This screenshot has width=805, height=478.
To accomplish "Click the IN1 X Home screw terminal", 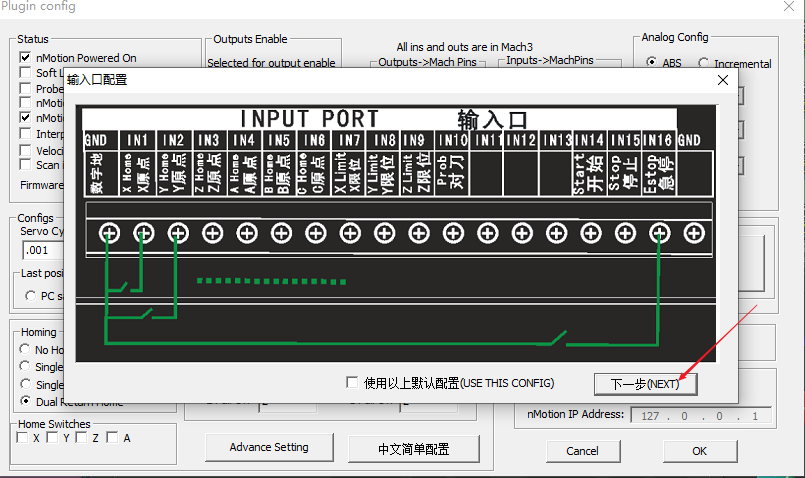I will 144,233.
